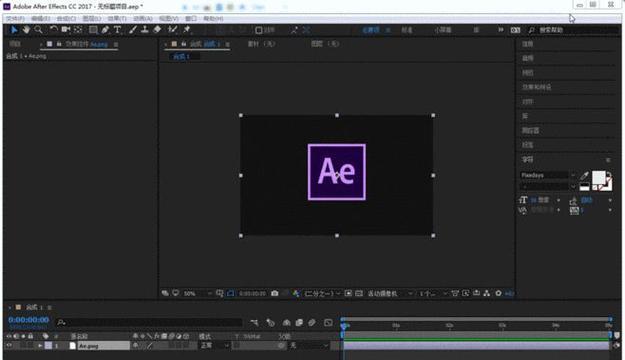This screenshot has width=625, height=360.
Task: Toggle the transparency grid in the viewer
Action: click(359, 293)
